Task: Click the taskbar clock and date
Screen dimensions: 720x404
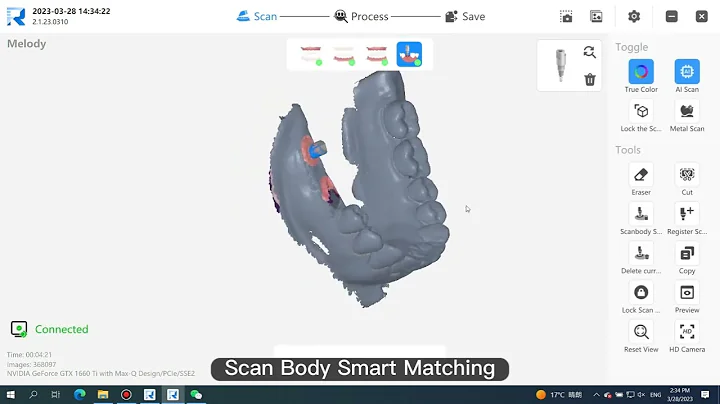Action: [680, 395]
